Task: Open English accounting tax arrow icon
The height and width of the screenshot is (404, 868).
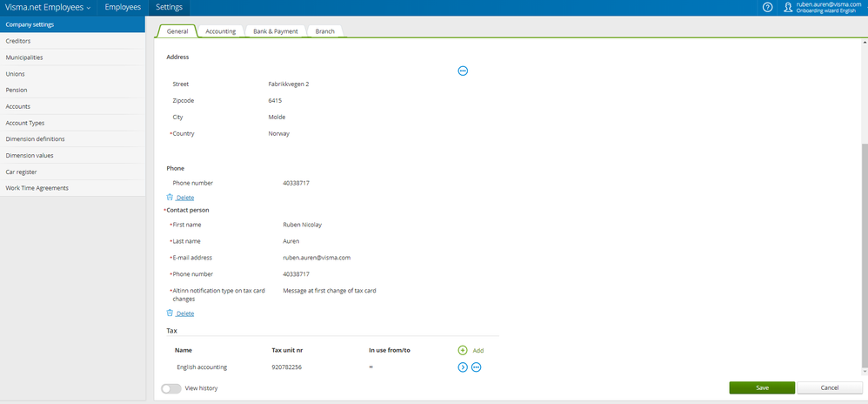Action: point(463,367)
